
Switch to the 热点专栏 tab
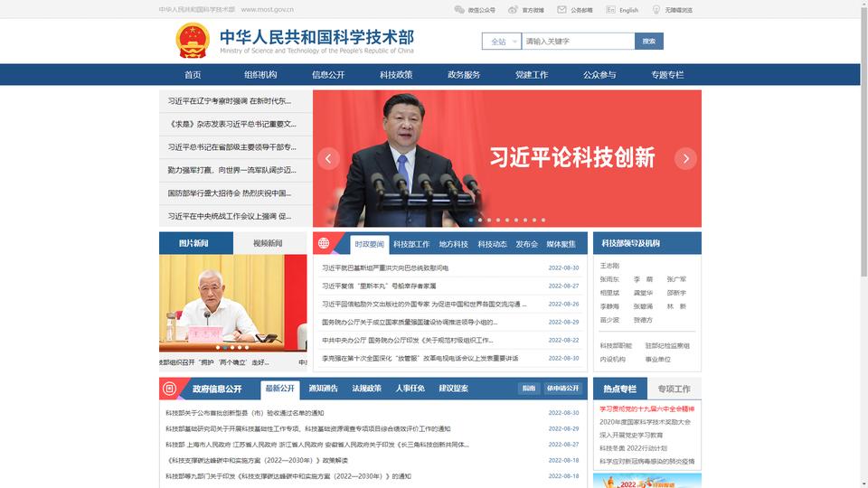click(620, 389)
